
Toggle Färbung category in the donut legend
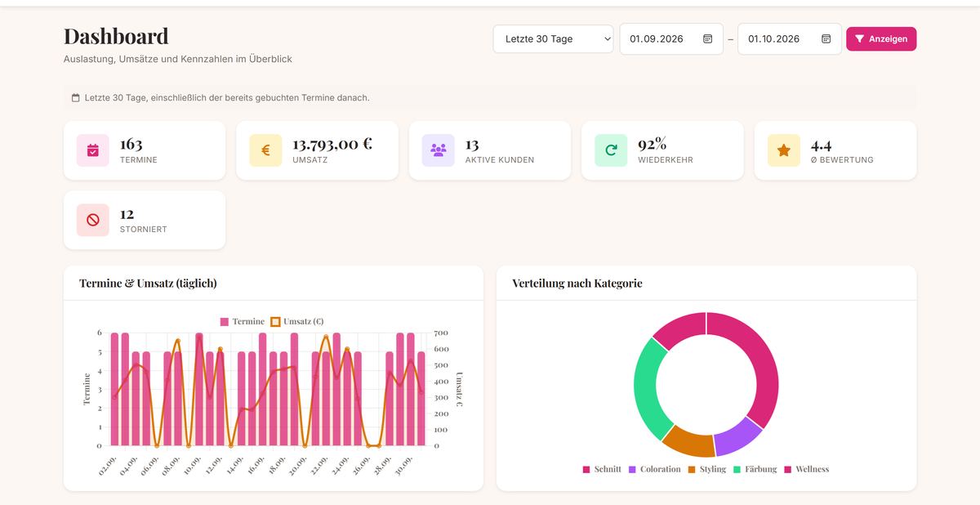point(755,469)
